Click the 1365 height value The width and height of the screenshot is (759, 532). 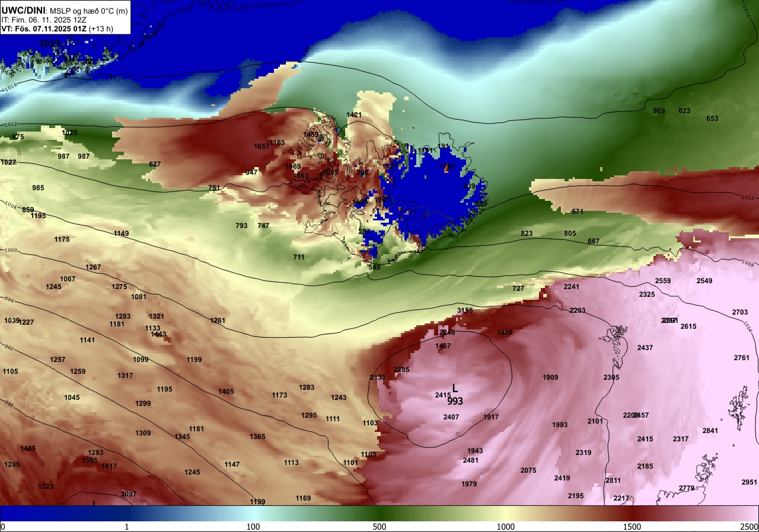click(257, 437)
